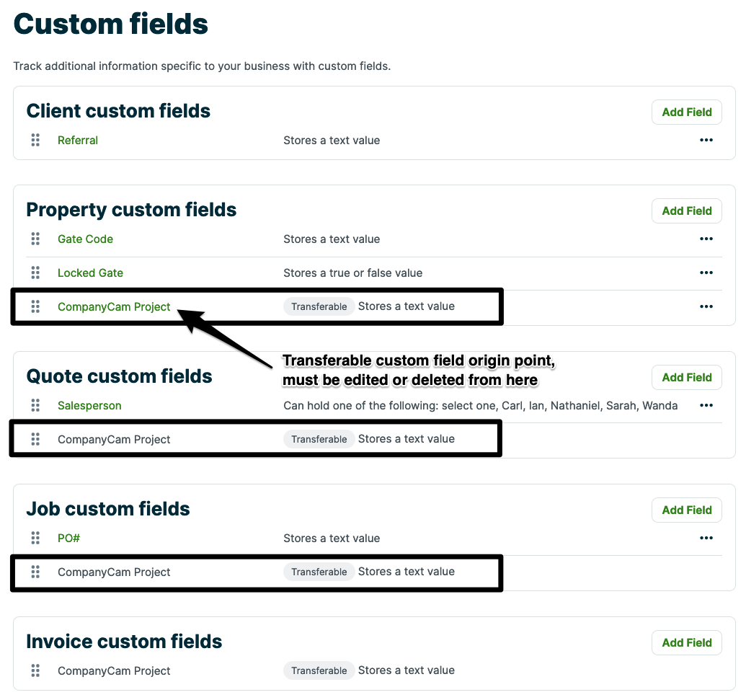Add Field to Property custom fields

click(x=686, y=211)
